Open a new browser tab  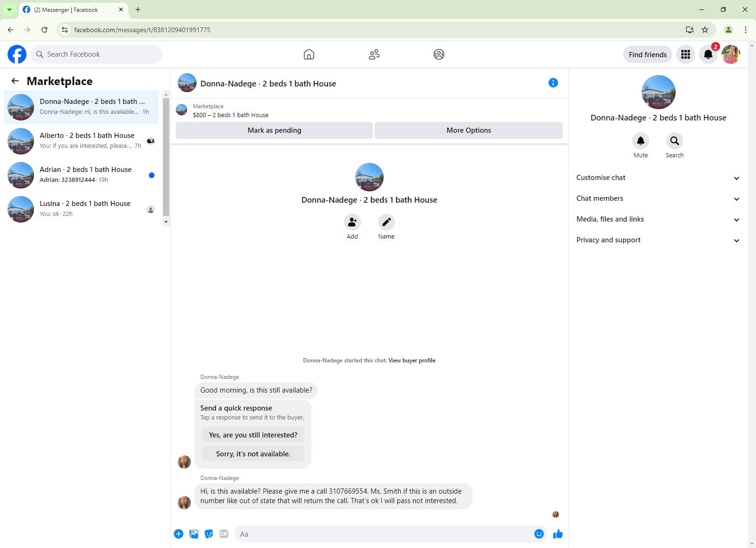click(138, 9)
